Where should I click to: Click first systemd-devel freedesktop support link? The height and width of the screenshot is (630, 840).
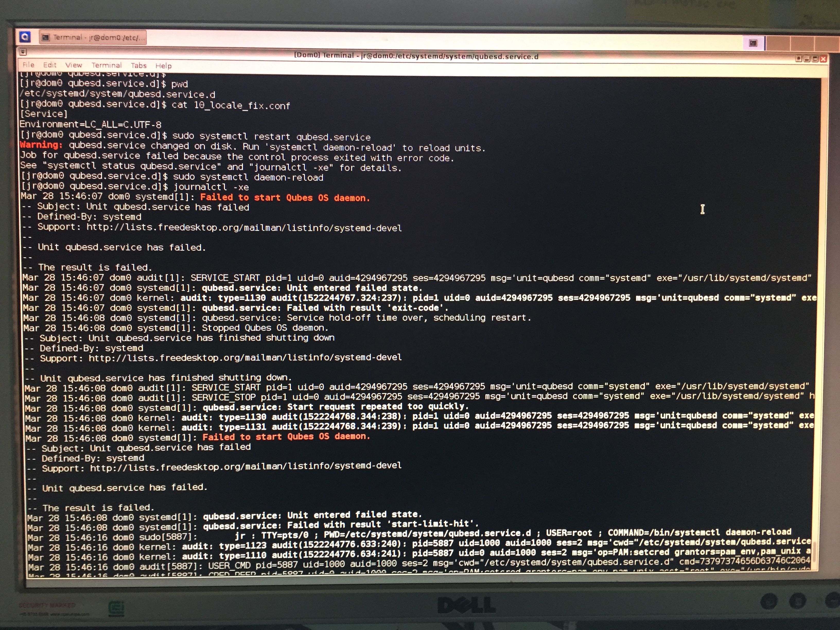244,228
